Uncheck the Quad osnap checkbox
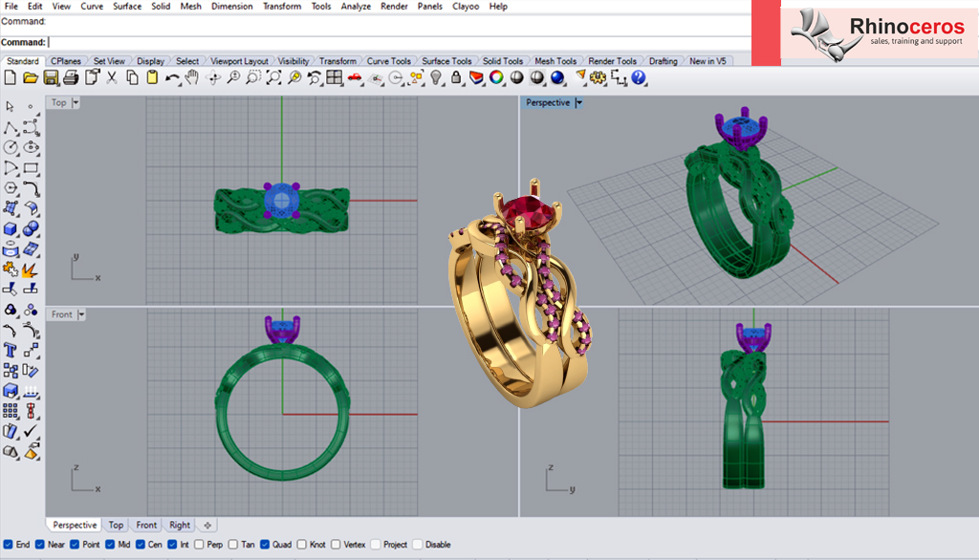Screen dimensions: 979x560 265,545
